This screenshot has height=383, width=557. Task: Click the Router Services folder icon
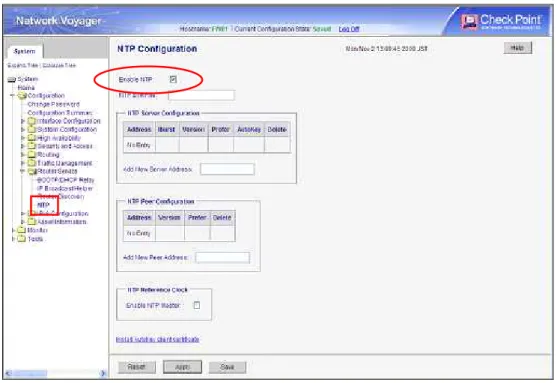[32, 172]
